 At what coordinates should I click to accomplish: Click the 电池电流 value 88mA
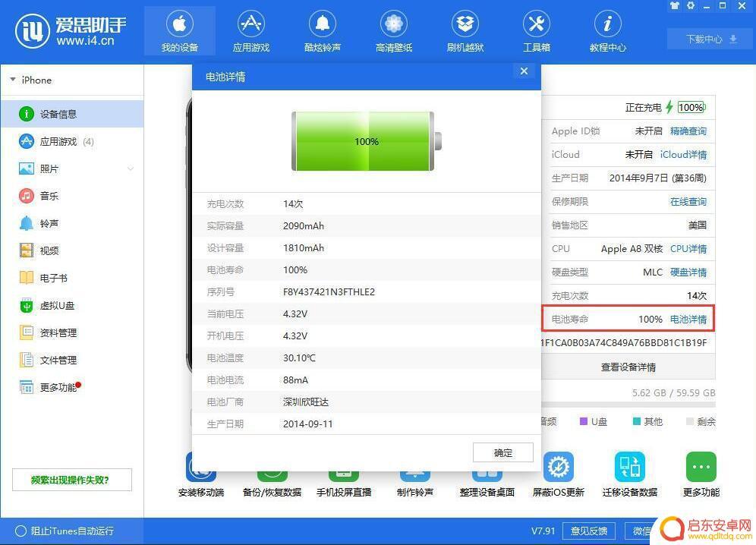point(295,380)
